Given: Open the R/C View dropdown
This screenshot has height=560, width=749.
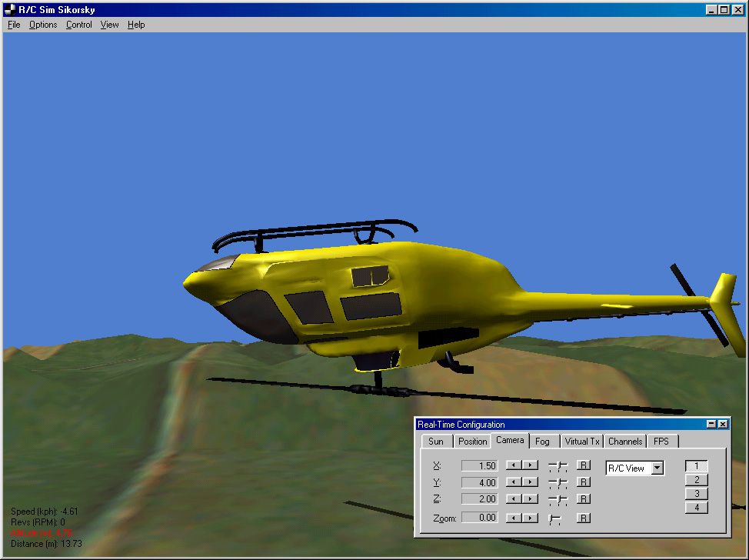Looking at the screenshot, I should [657, 468].
